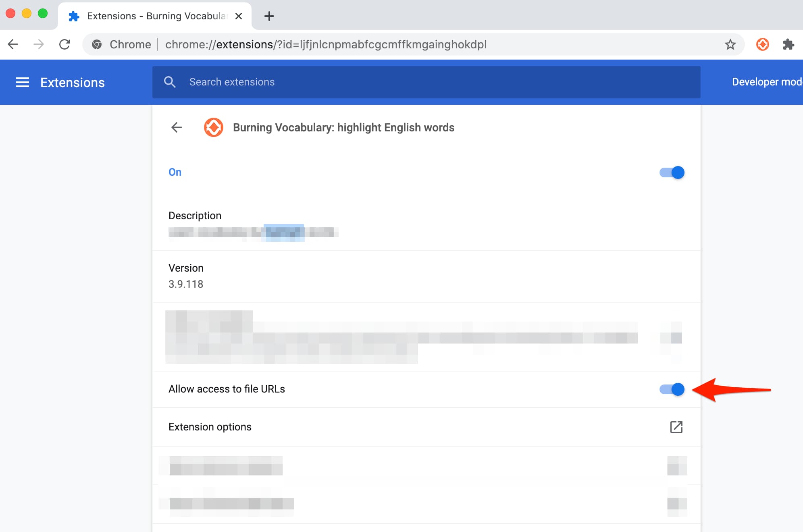Image resolution: width=803 pixels, height=532 pixels.
Task: Click the Extension options row label
Action: 210,427
